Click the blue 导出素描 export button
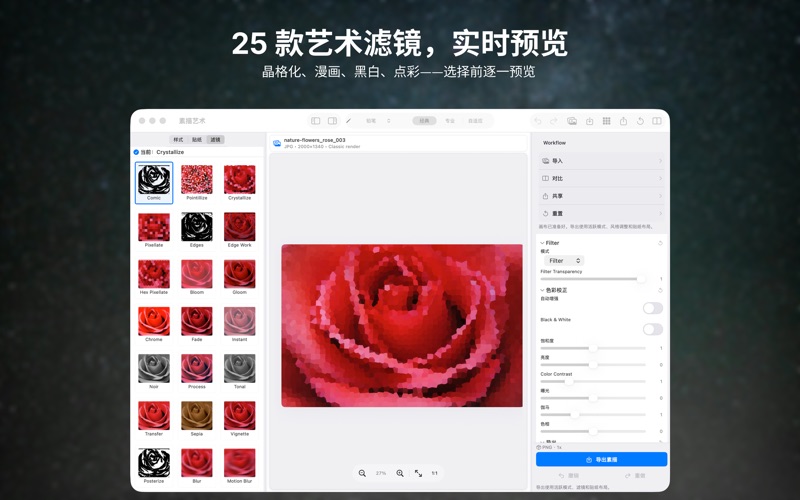Viewport: 800px width, 500px height. coord(602,459)
